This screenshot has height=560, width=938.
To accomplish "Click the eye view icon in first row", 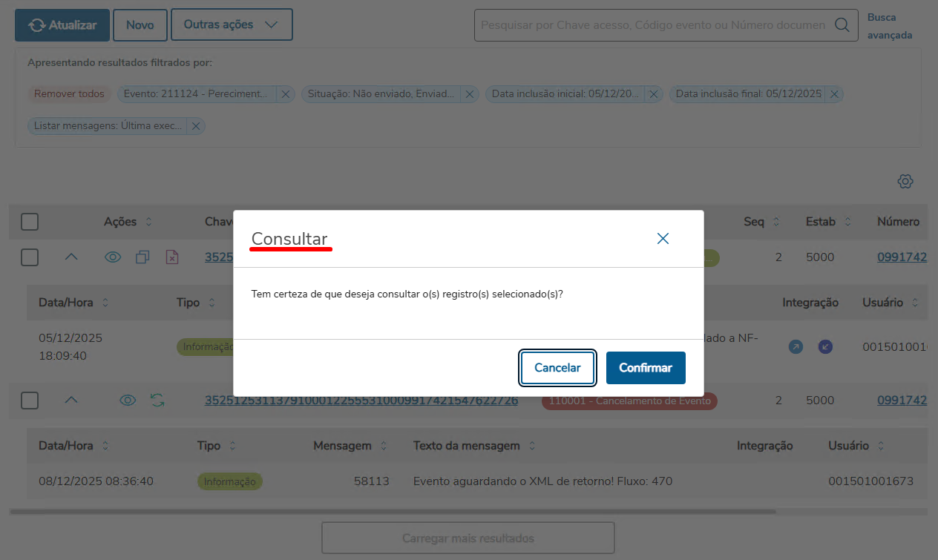I will pos(113,257).
